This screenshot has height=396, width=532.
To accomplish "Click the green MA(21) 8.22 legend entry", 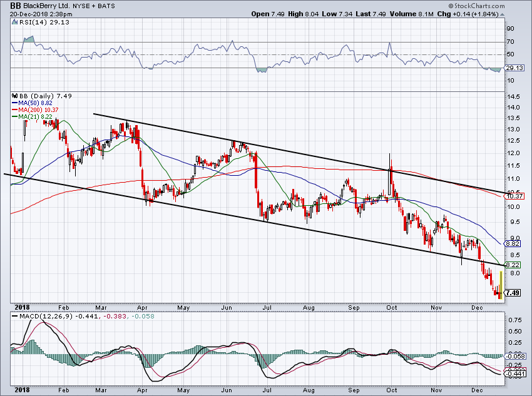I will [32, 116].
